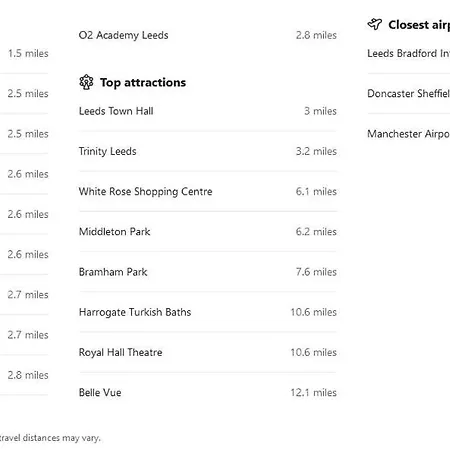The width and height of the screenshot is (450, 450).
Task: Click the 1.5 miles distance label
Action: (28, 53)
